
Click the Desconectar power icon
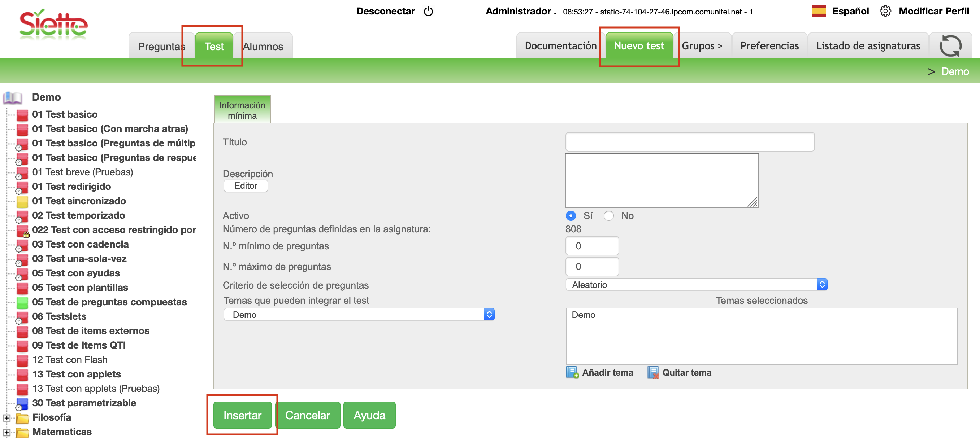[428, 12]
